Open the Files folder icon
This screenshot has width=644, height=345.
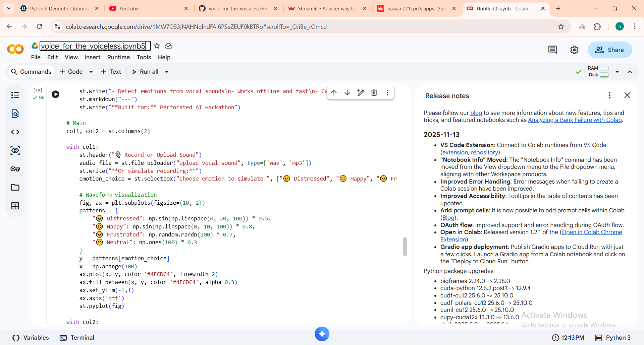pyautogui.click(x=15, y=187)
